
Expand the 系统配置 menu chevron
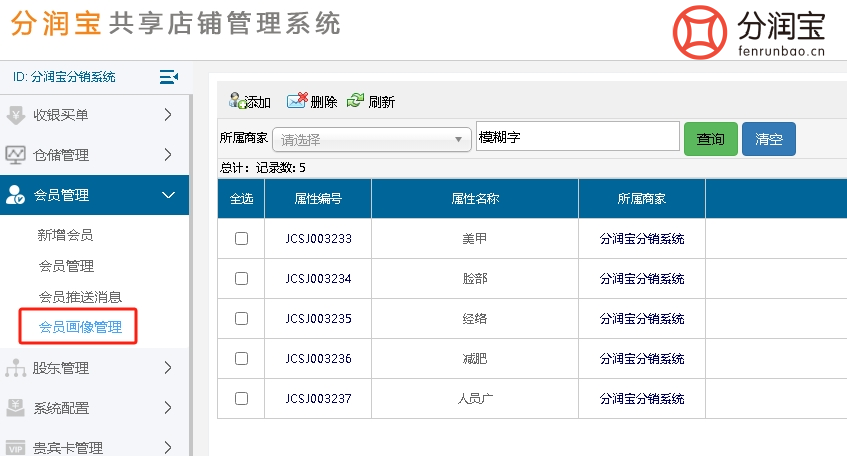click(x=168, y=408)
